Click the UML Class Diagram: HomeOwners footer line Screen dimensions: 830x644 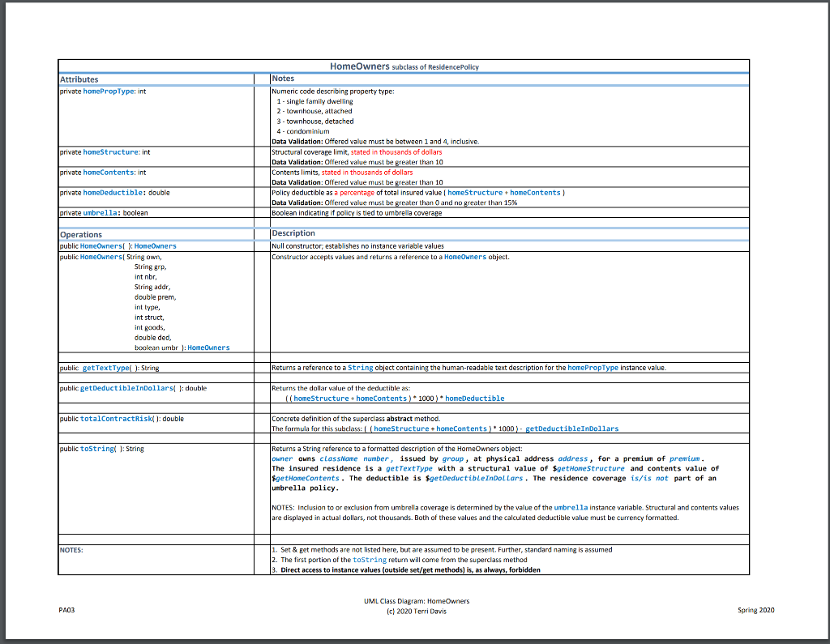pos(414,601)
